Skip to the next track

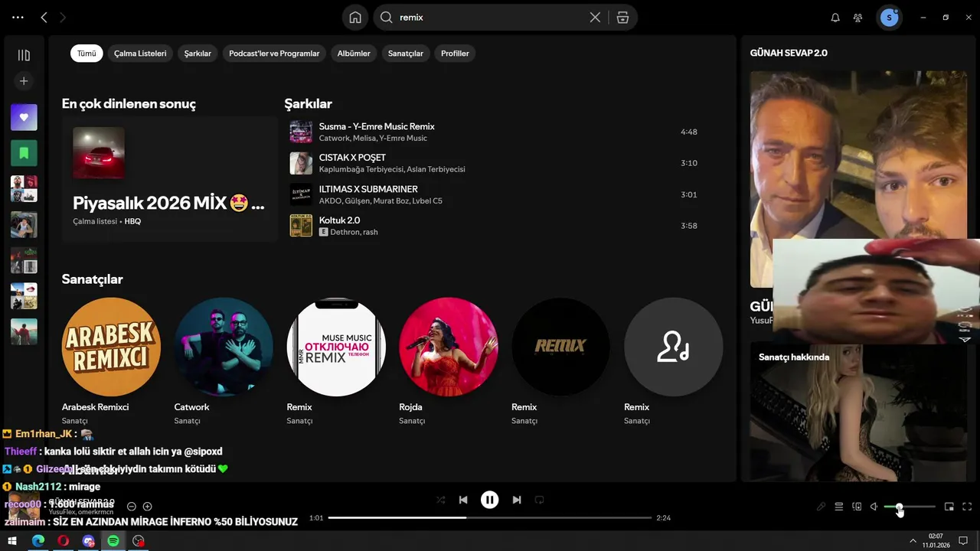[x=517, y=500]
